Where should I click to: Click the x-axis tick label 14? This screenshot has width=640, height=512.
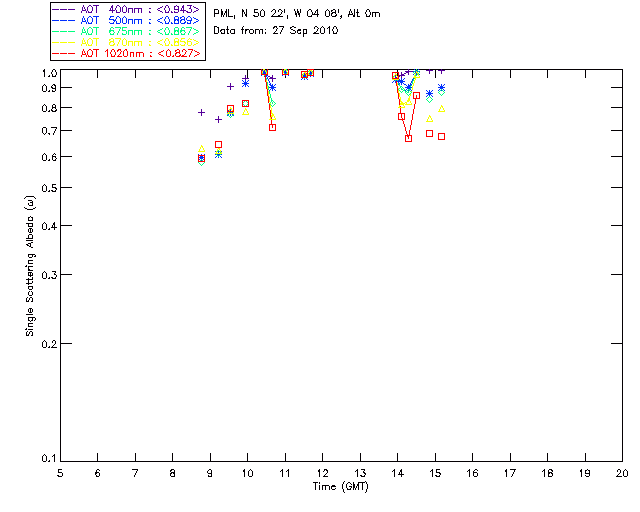[398, 473]
